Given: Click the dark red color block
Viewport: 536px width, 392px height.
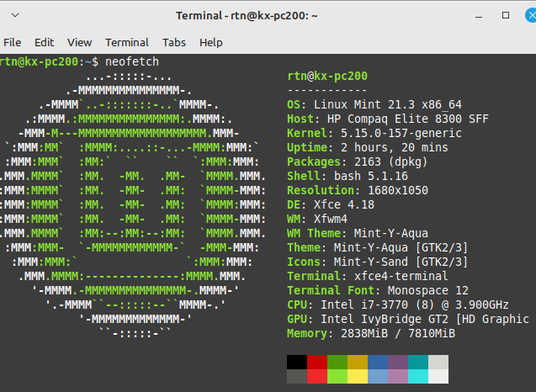Looking at the screenshot, I should point(317,362).
